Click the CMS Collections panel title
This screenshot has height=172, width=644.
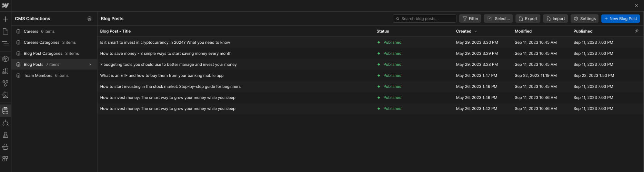(32, 19)
